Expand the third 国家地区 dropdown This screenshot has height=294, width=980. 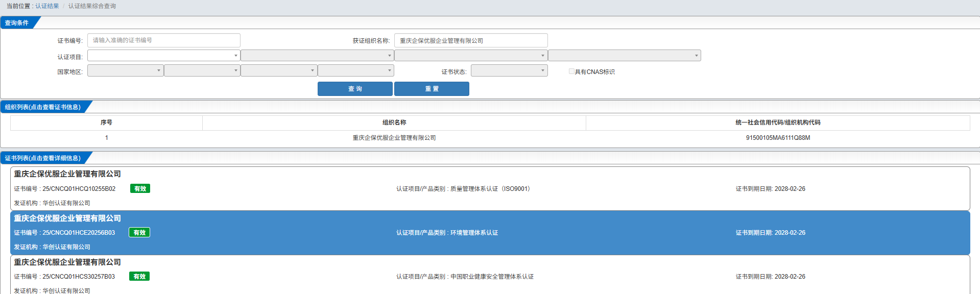[x=279, y=70]
